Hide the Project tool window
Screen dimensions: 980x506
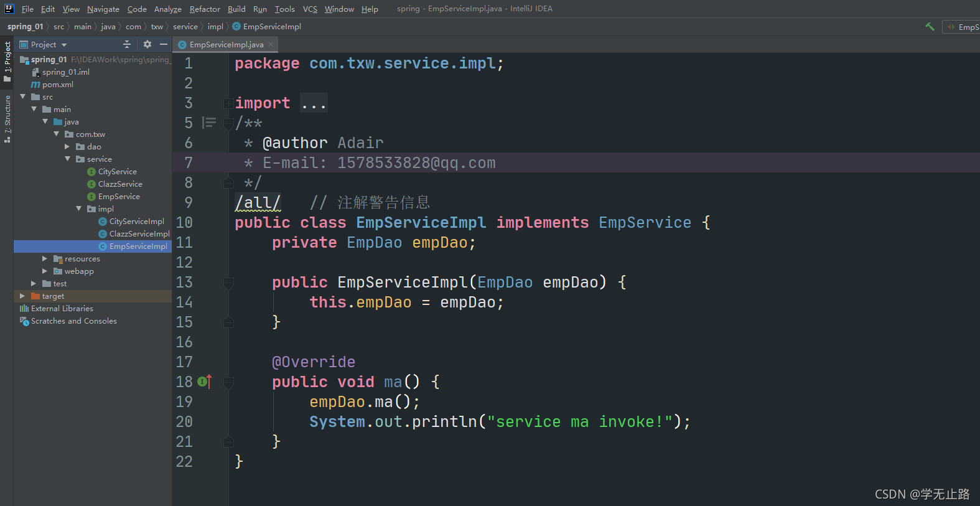164,44
